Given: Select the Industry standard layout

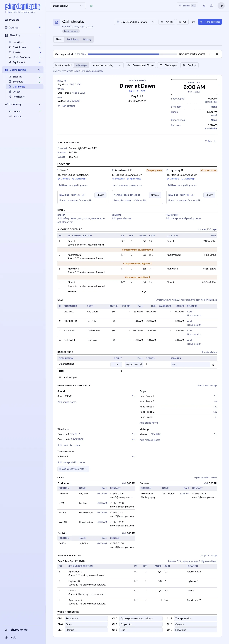Looking at the screenshot, I should pyautogui.click(x=64, y=65).
